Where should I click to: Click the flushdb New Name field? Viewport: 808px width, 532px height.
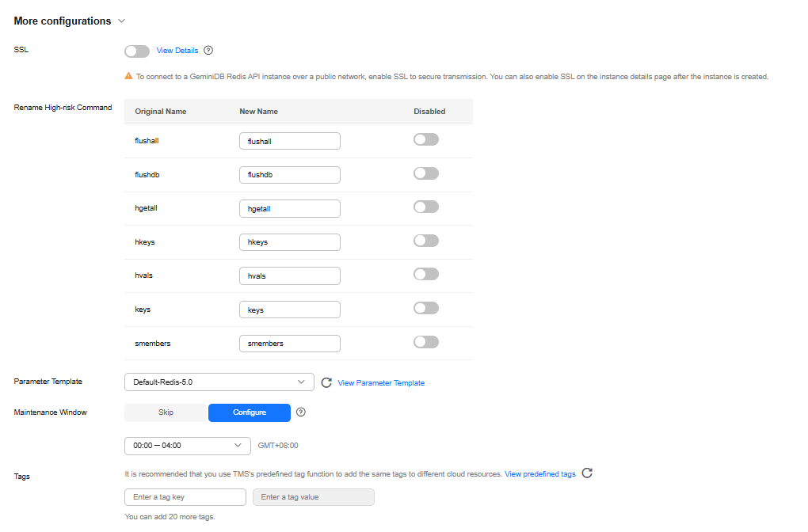(290, 174)
